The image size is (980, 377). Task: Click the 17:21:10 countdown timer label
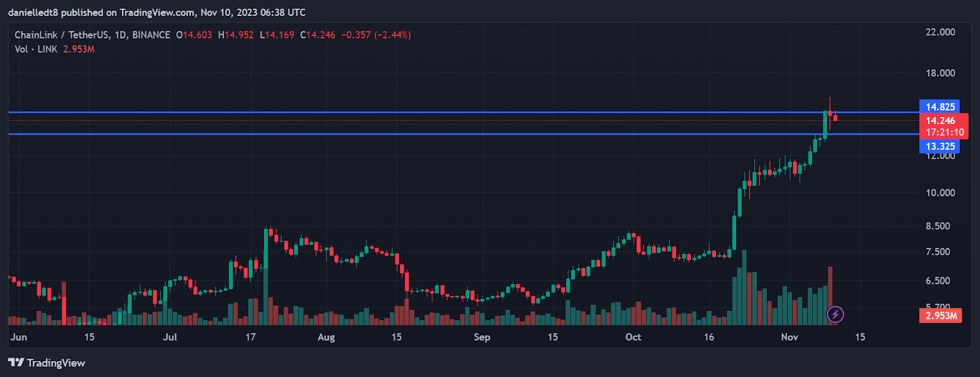[944, 132]
